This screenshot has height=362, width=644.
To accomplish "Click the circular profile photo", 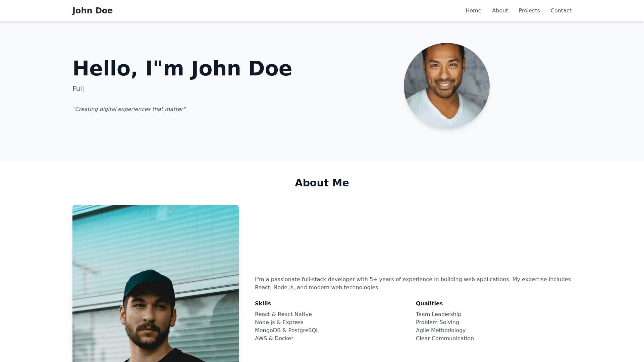I will point(446,86).
